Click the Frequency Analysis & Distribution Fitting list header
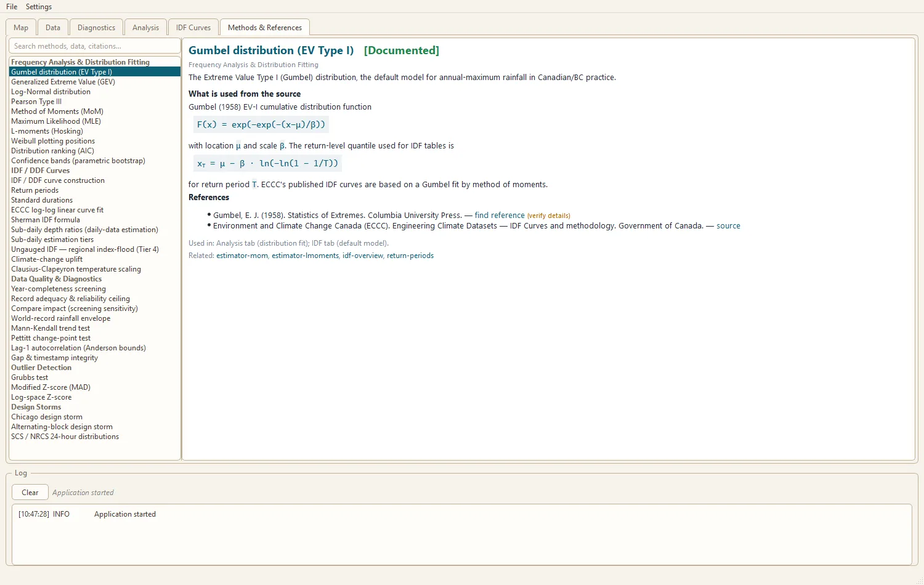 tap(95, 62)
